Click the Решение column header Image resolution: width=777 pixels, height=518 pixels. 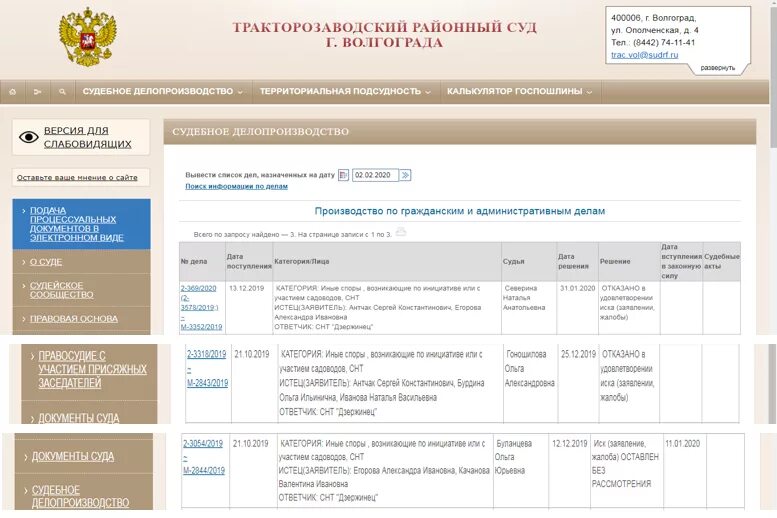point(629,262)
